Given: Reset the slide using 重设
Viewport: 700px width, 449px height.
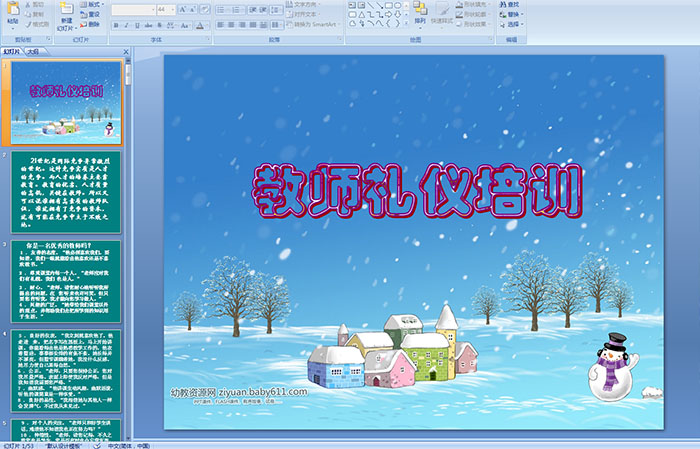Looking at the screenshot, I should point(90,14).
